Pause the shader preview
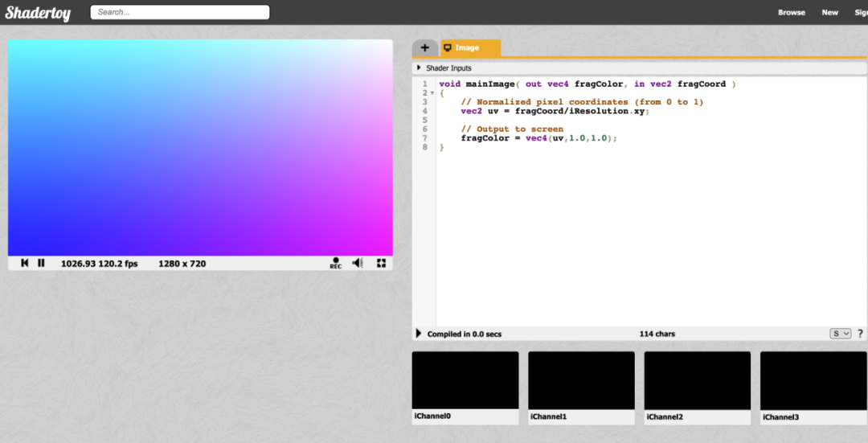 tap(41, 263)
